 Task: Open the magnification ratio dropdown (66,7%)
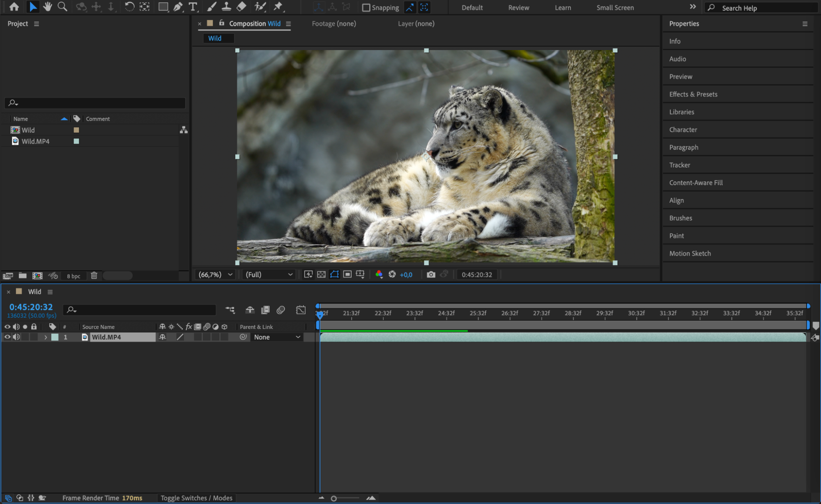216,275
